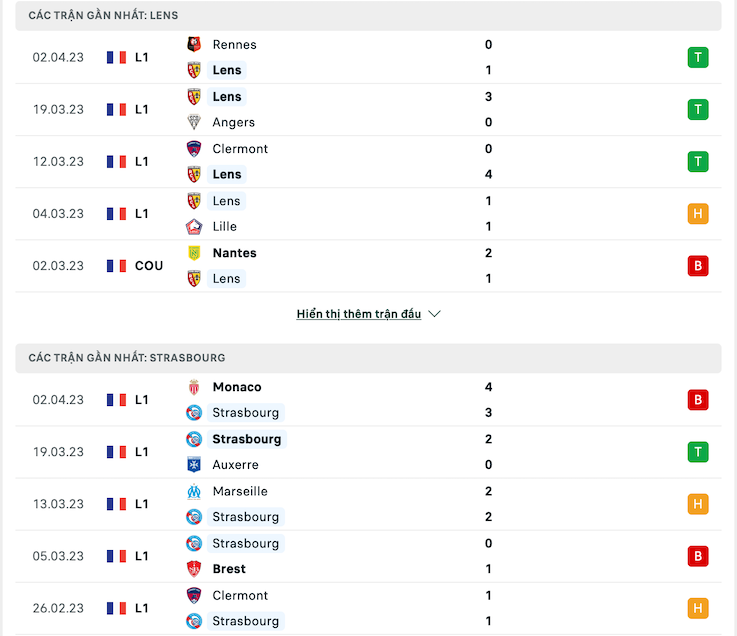The height and width of the screenshot is (636, 737).
Task: Click green T badge for Rennes match
Action: tap(698, 57)
